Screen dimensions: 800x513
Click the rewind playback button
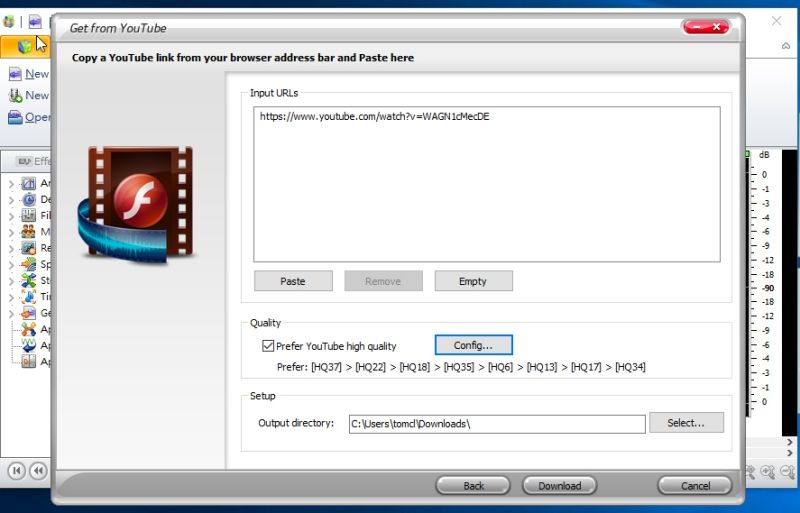38,471
